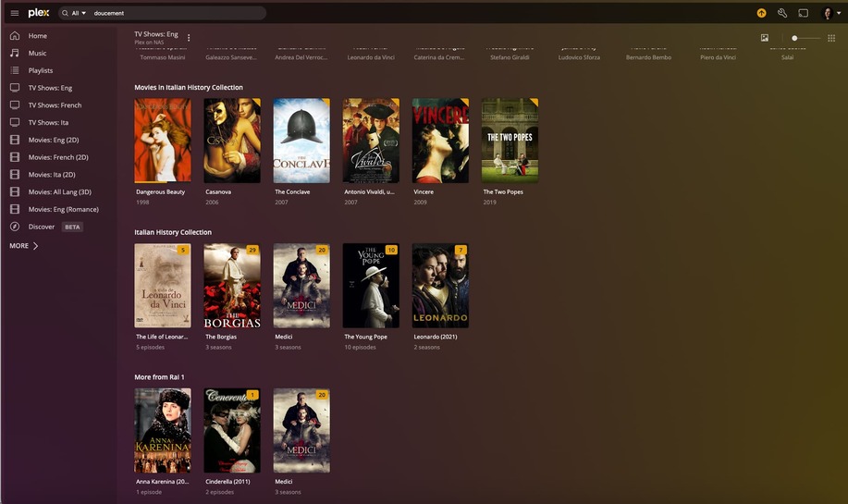The image size is (848, 504).
Task: Open Medici poster under More from Rai 1
Action: [x=301, y=430]
